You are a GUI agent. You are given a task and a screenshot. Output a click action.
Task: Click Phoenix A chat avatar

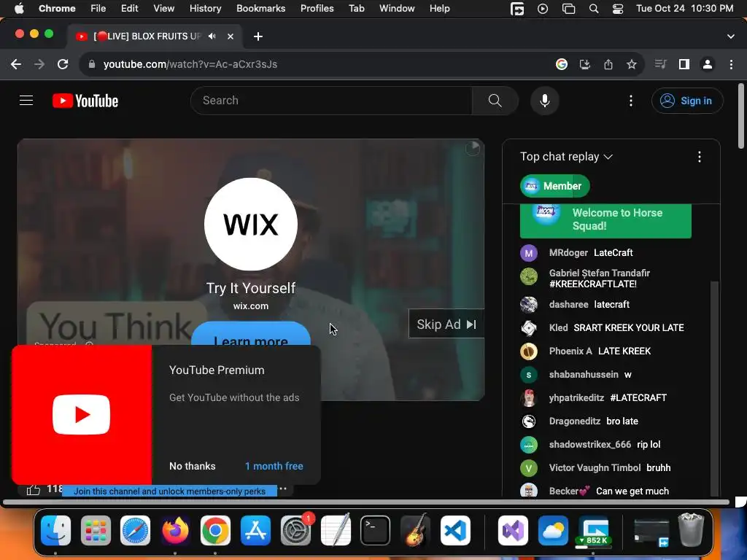(529, 351)
